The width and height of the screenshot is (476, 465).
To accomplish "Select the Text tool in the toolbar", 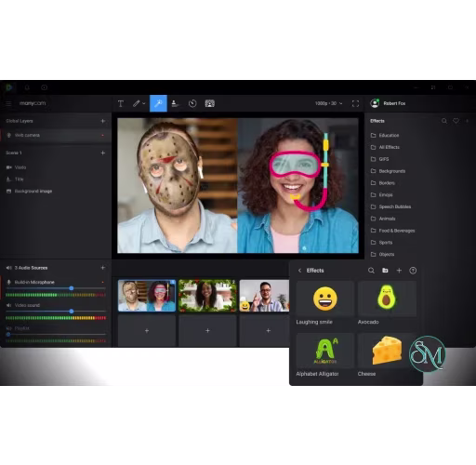I will (x=121, y=103).
